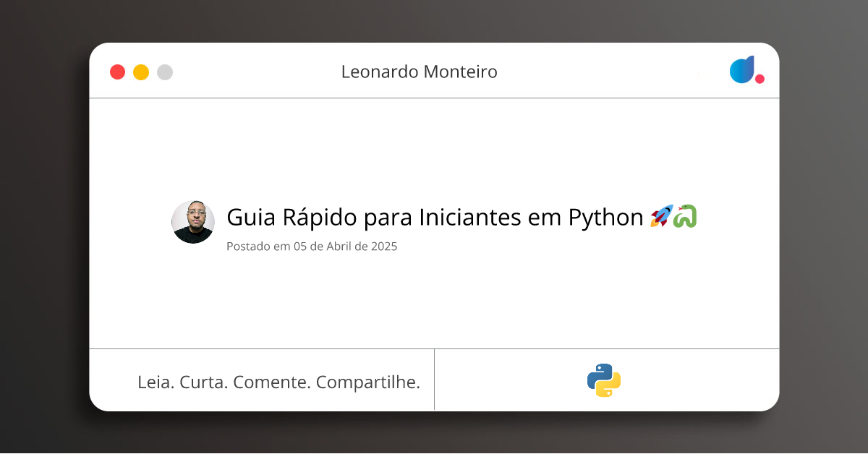This screenshot has height=454, width=868.
Task: Click the word Guia in the title
Action: coord(250,217)
